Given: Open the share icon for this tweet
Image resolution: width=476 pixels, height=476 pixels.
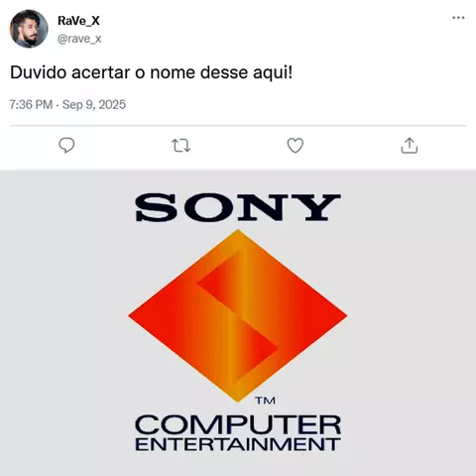Looking at the screenshot, I should (x=410, y=146).
